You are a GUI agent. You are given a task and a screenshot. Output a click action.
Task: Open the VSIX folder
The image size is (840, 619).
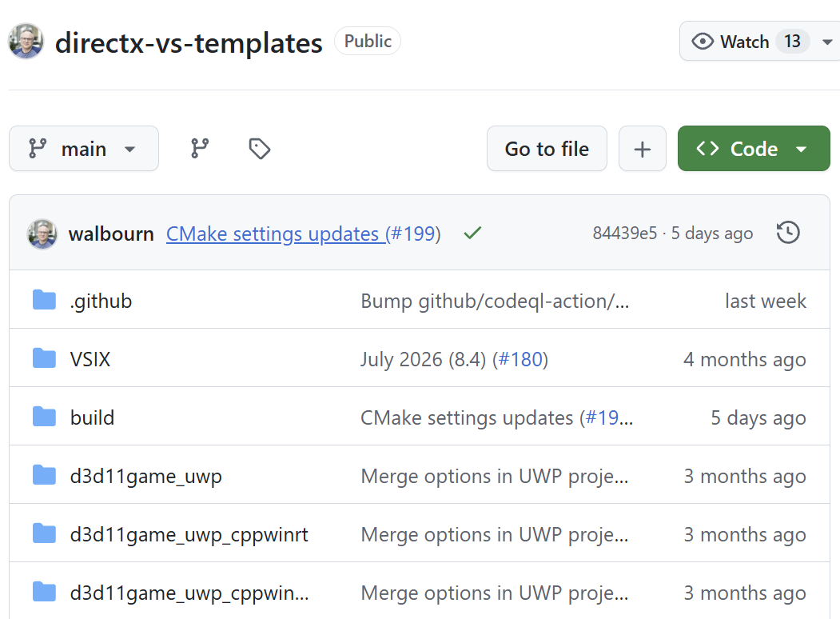click(x=90, y=359)
